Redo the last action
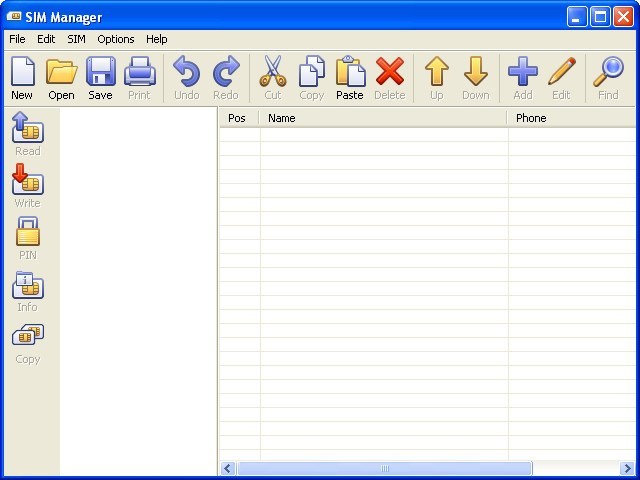Image resolution: width=640 pixels, height=480 pixels. (226, 78)
